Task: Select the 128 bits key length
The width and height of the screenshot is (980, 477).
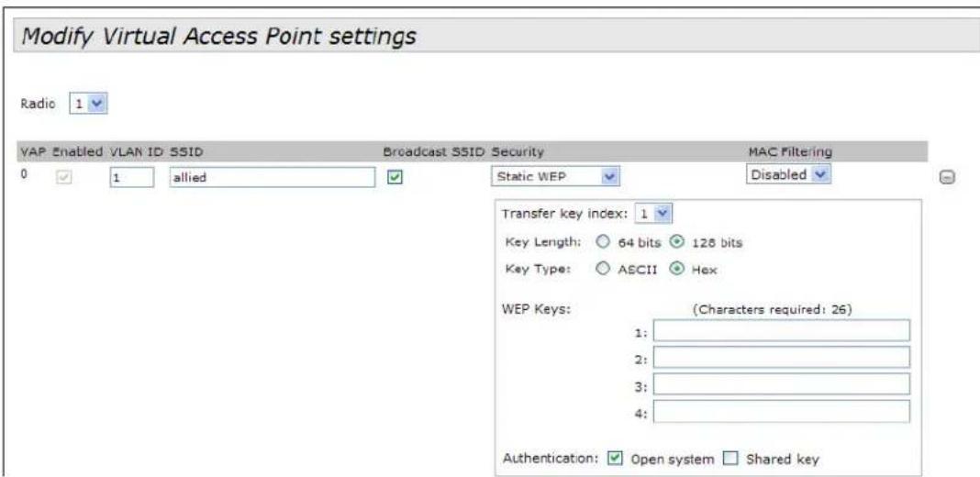Action: pos(675,242)
